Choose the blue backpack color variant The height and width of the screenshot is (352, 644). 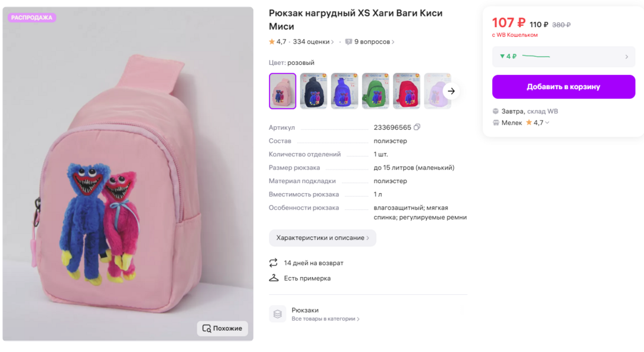pyautogui.click(x=344, y=91)
